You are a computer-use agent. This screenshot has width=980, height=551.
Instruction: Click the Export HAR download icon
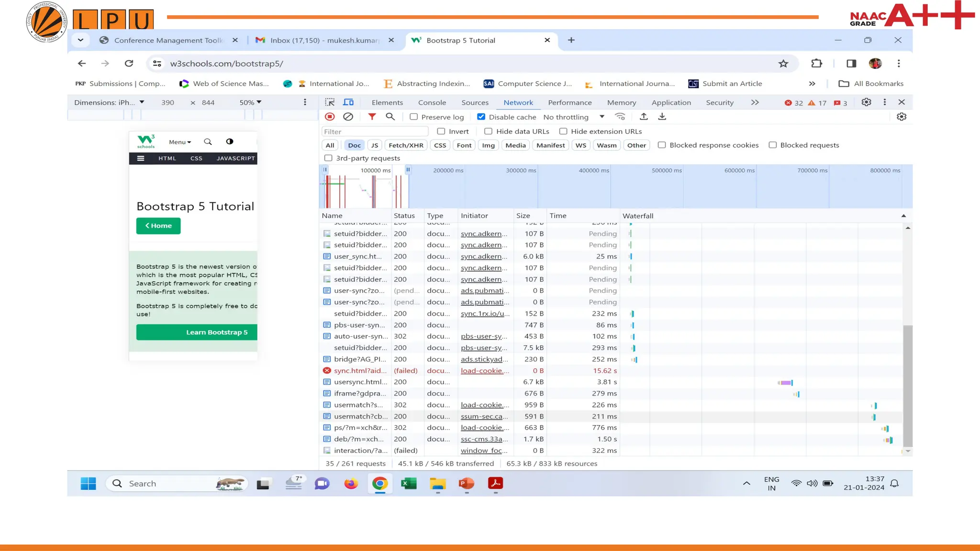point(662,117)
